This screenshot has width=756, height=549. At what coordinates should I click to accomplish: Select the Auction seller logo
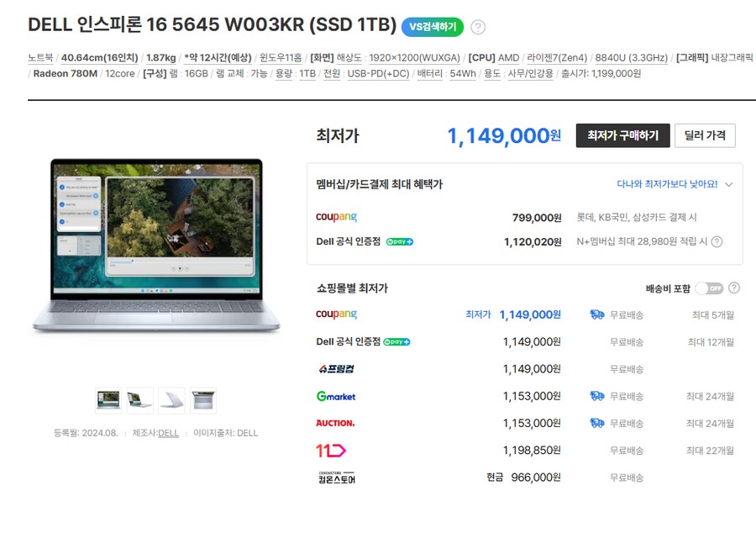(x=335, y=423)
